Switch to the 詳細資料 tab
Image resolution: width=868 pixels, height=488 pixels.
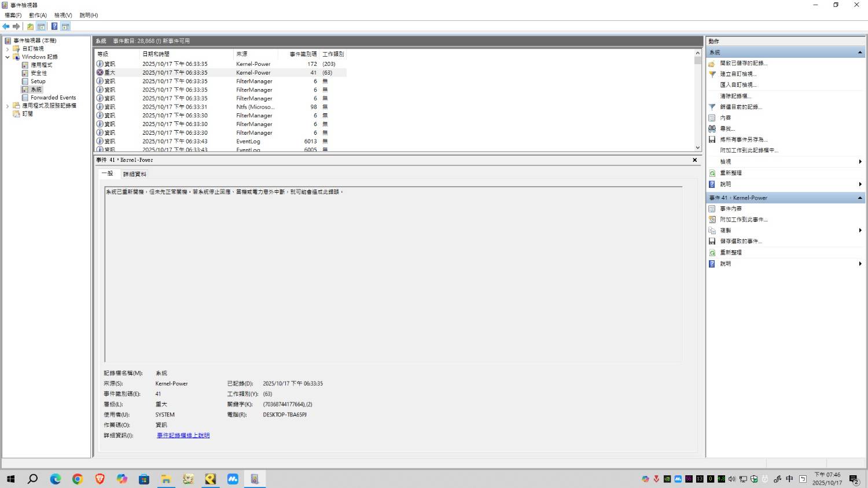pyautogui.click(x=134, y=174)
